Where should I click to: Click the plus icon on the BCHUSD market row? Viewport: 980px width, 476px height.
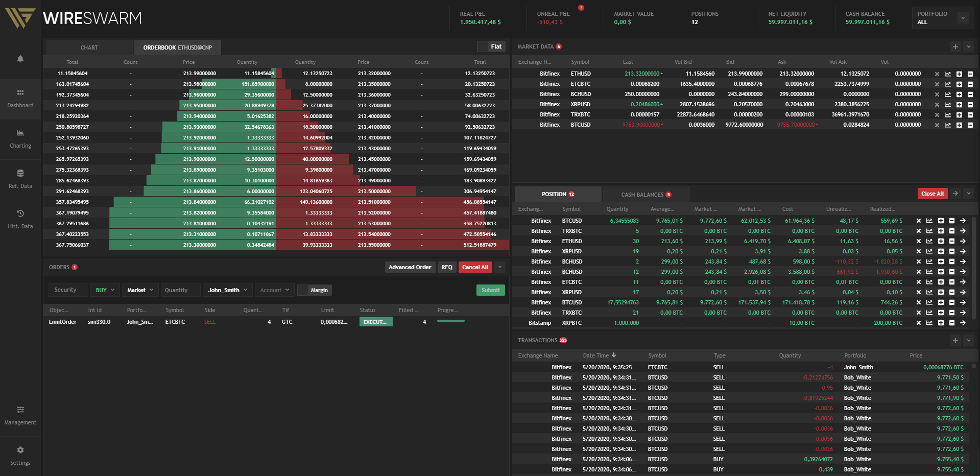(x=959, y=94)
